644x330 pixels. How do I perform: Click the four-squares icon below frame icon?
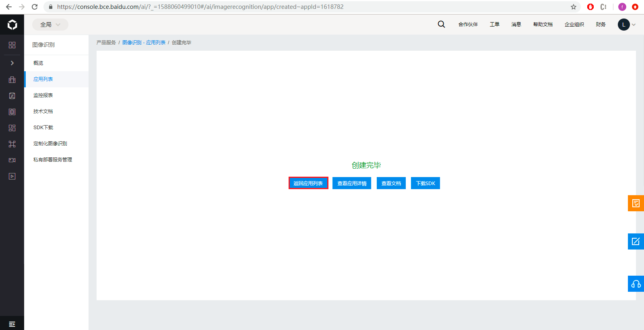pyautogui.click(x=12, y=128)
